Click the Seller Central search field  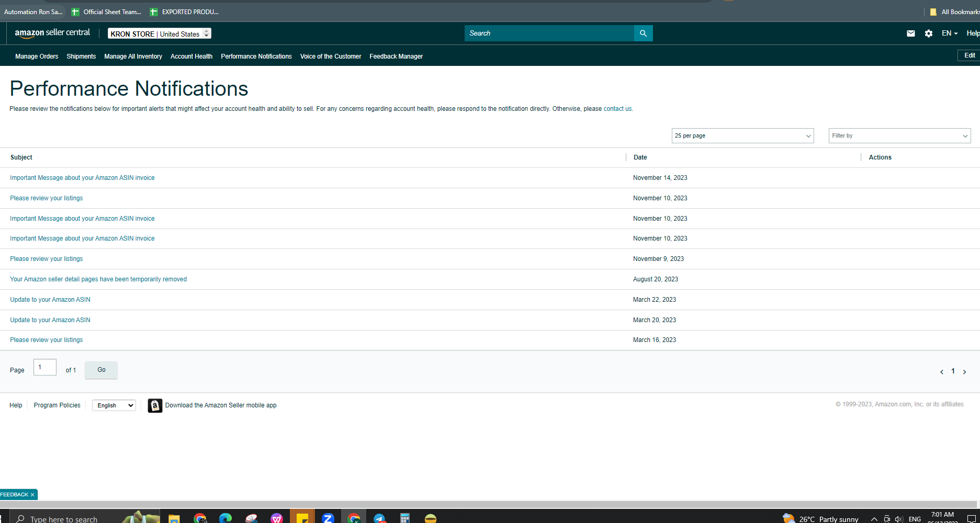pos(549,33)
